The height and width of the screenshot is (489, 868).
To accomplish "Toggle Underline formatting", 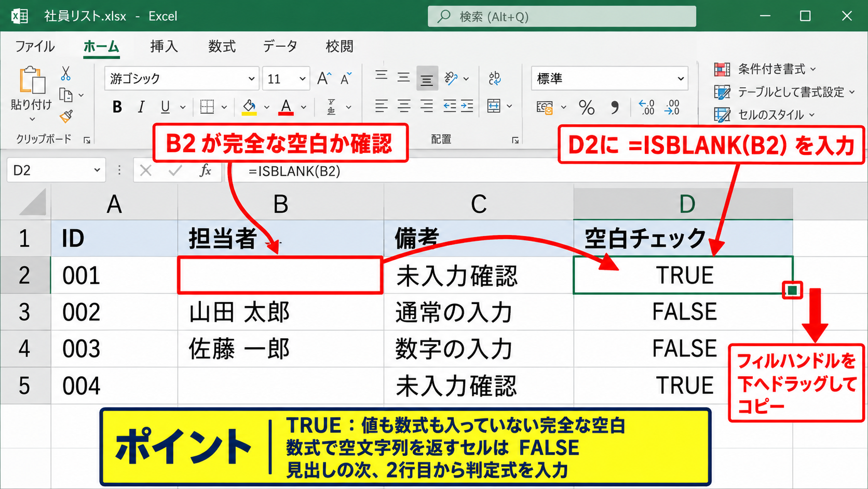I will (x=165, y=107).
